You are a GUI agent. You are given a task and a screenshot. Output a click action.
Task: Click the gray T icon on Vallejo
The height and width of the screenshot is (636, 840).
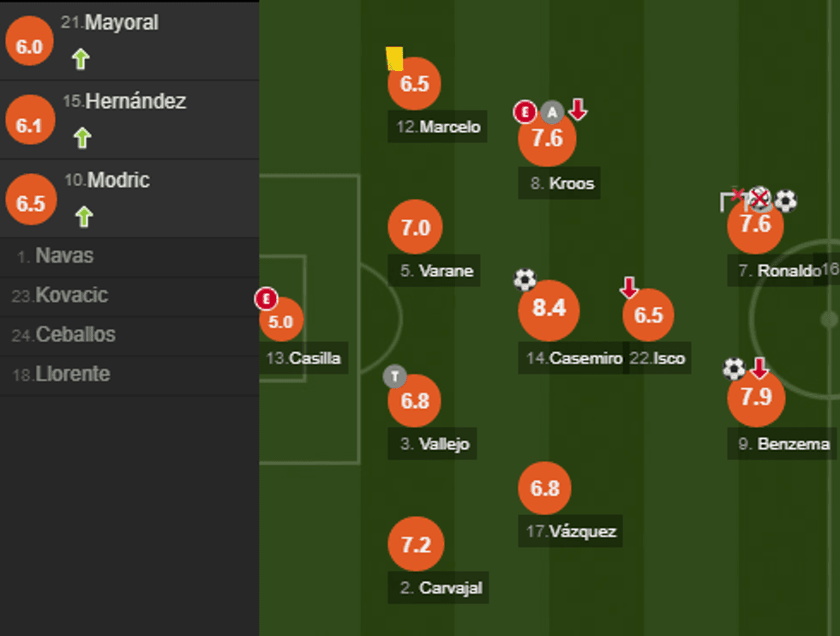pos(394,377)
